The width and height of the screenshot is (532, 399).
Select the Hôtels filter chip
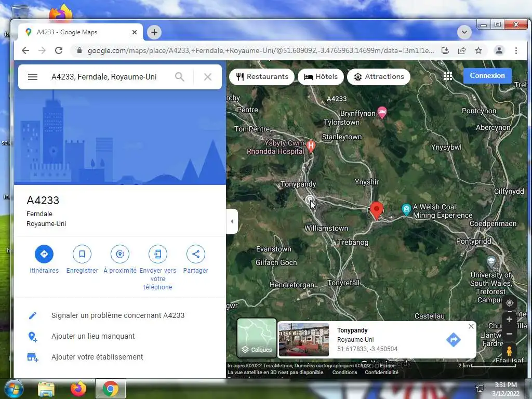click(321, 77)
